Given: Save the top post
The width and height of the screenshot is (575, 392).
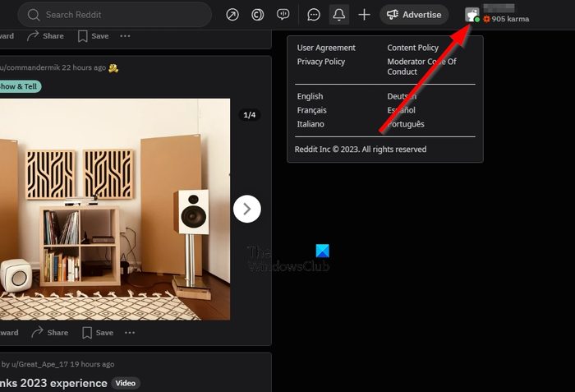Looking at the screenshot, I should tap(93, 36).
